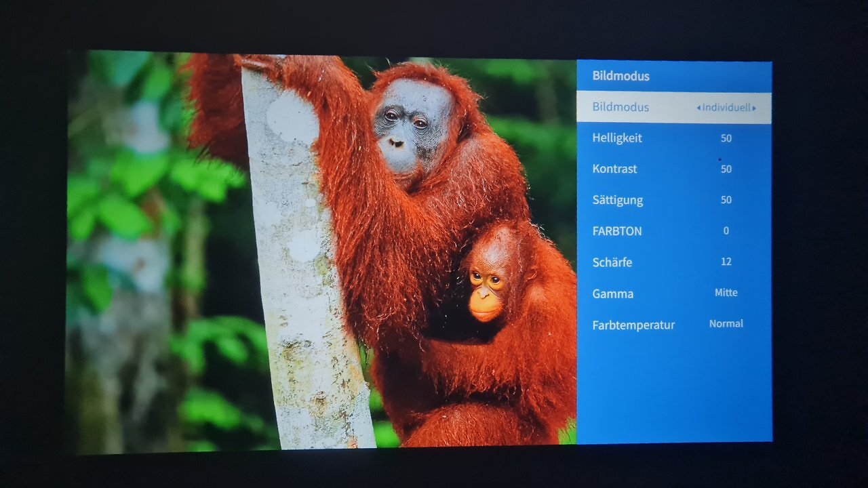Image resolution: width=868 pixels, height=488 pixels.
Task: Open the Farbtemperatur setting
Action: point(674,325)
